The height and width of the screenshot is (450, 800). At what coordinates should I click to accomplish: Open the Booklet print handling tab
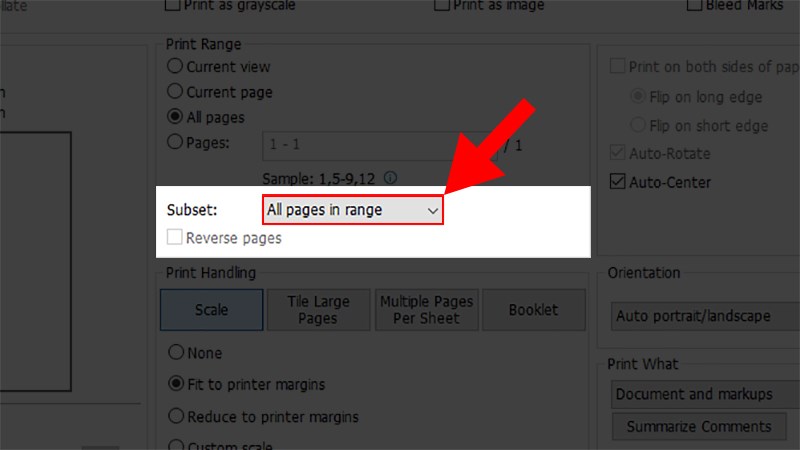coord(534,310)
